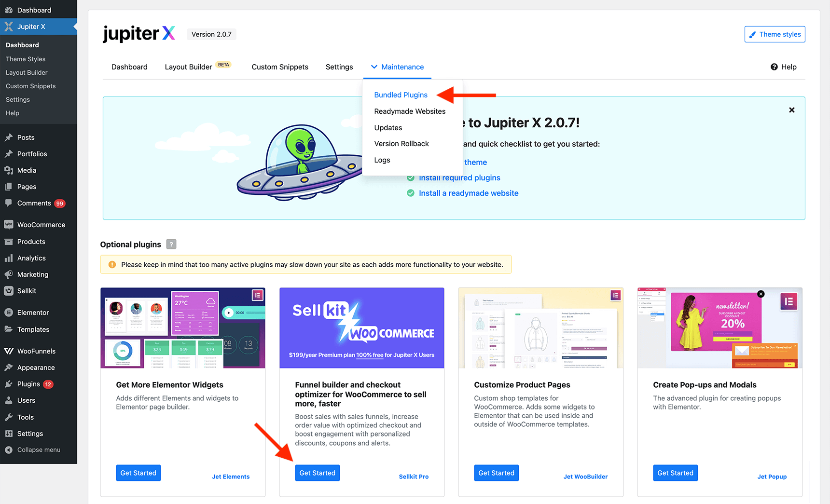Click the Users icon in sidebar
The height and width of the screenshot is (504, 830).
pos(9,400)
